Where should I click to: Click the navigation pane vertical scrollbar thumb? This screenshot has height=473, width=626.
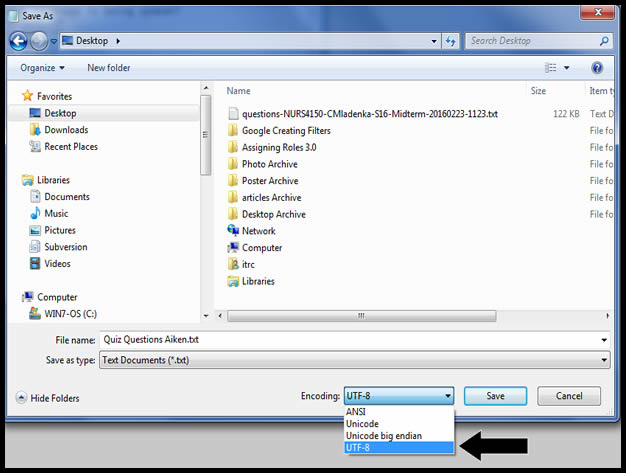(x=206, y=135)
